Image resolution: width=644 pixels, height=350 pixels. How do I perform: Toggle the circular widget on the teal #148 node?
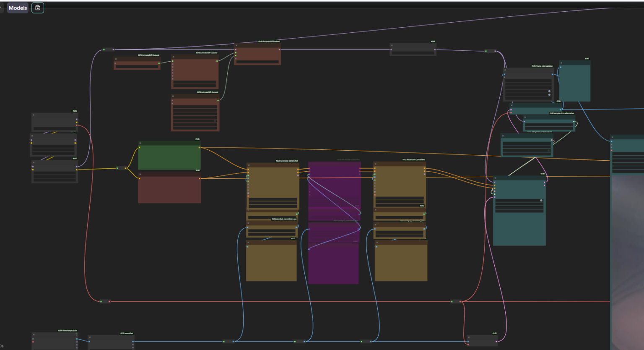pyautogui.click(x=541, y=200)
